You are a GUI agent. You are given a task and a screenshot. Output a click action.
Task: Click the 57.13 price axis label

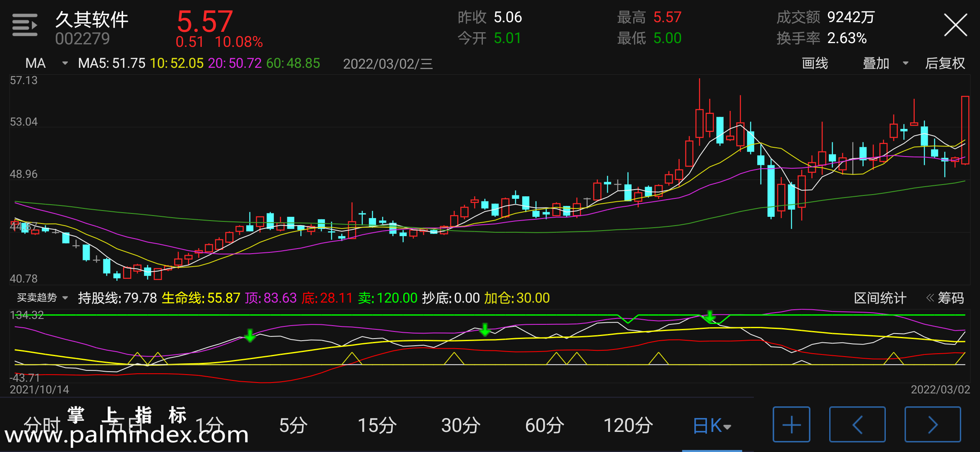[x=23, y=80]
